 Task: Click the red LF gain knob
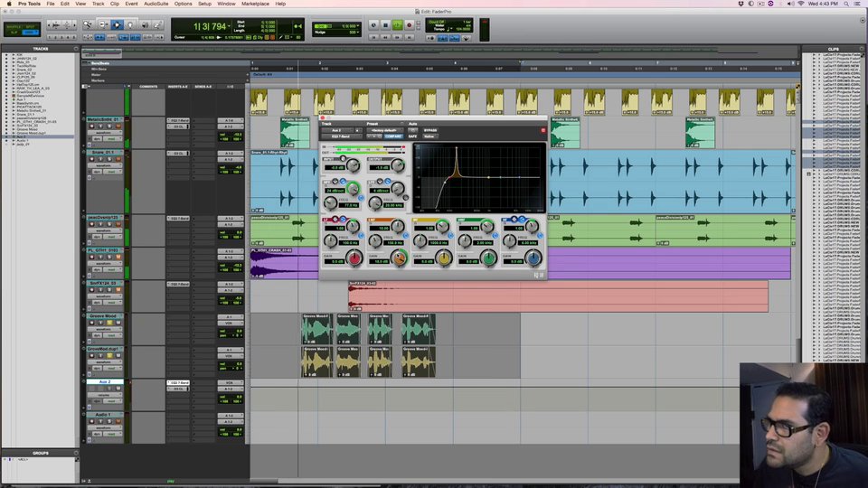pyautogui.click(x=354, y=258)
